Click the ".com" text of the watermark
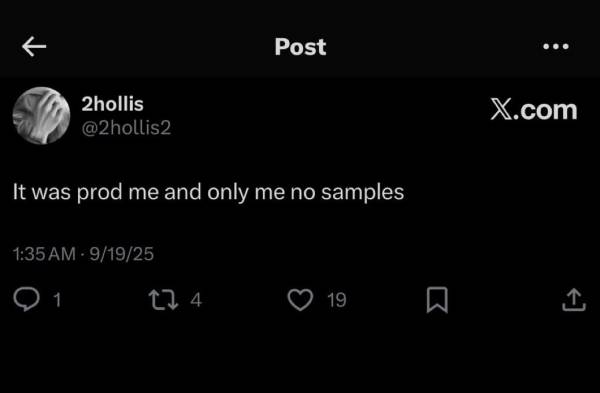Image resolution: width=600 pixels, height=393 pixels. [545, 111]
